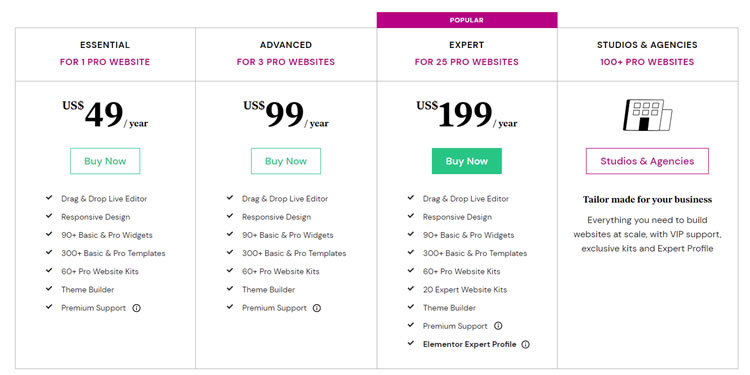
Task: Select the Essential plan header
Action: click(x=105, y=45)
